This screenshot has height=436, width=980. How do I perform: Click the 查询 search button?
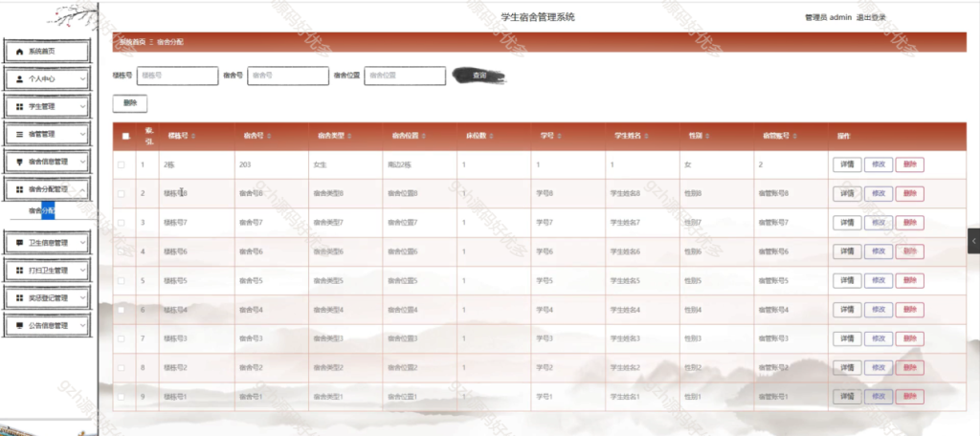click(x=479, y=76)
